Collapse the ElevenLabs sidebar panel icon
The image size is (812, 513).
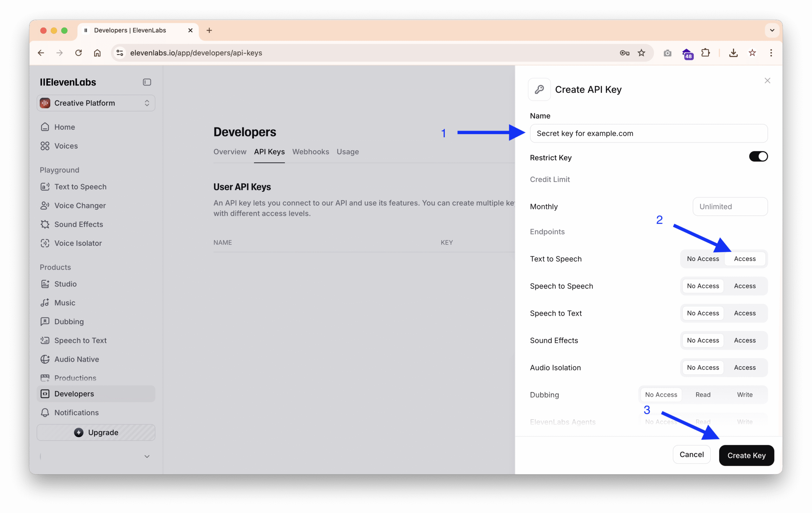coord(147,82)
